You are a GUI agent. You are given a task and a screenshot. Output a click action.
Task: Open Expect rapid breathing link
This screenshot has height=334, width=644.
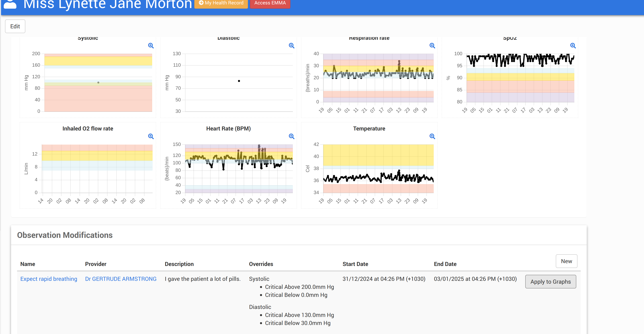(49, 279)
